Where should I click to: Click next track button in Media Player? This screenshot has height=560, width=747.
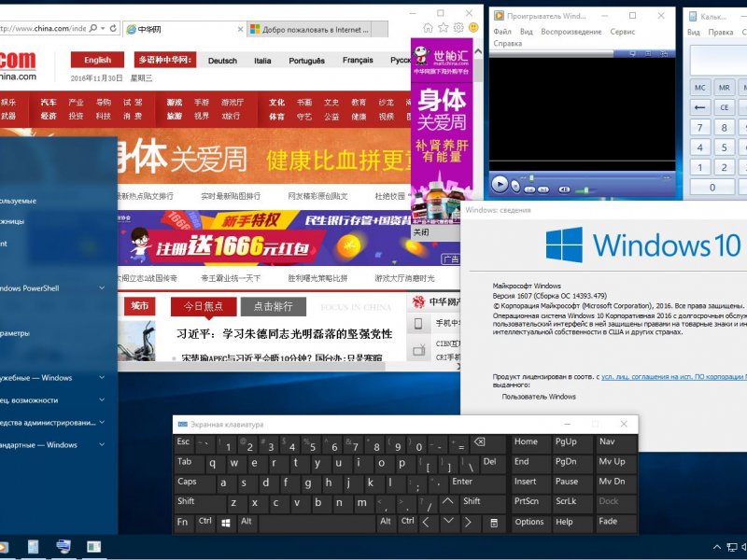click(x=543, y=189)
